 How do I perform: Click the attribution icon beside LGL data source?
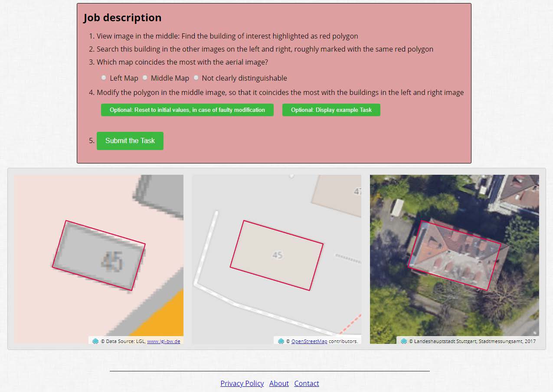coord(95,341)
